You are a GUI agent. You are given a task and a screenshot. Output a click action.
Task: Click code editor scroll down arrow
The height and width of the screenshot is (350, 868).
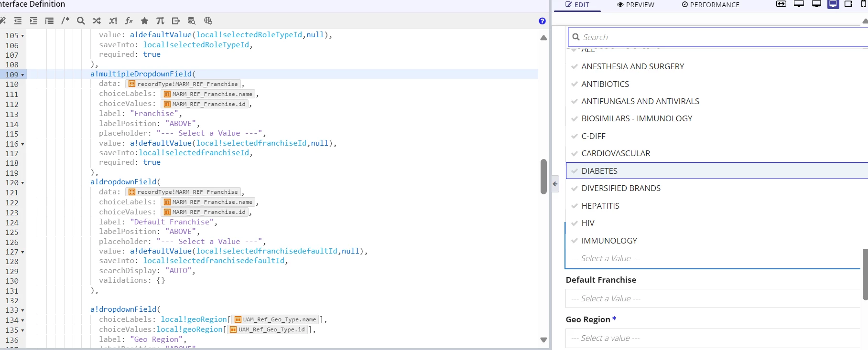[543, 340]
